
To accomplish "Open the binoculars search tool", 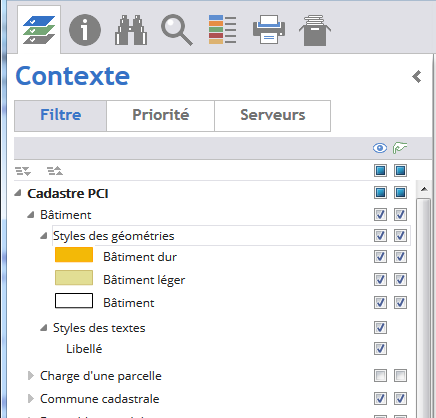I will [x=131, y=30].
